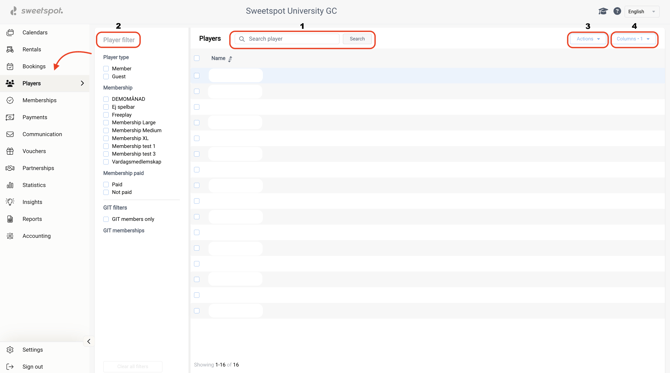Click the Accounting icon
This screenshot has height=373, width=670.
pos(10,236)
